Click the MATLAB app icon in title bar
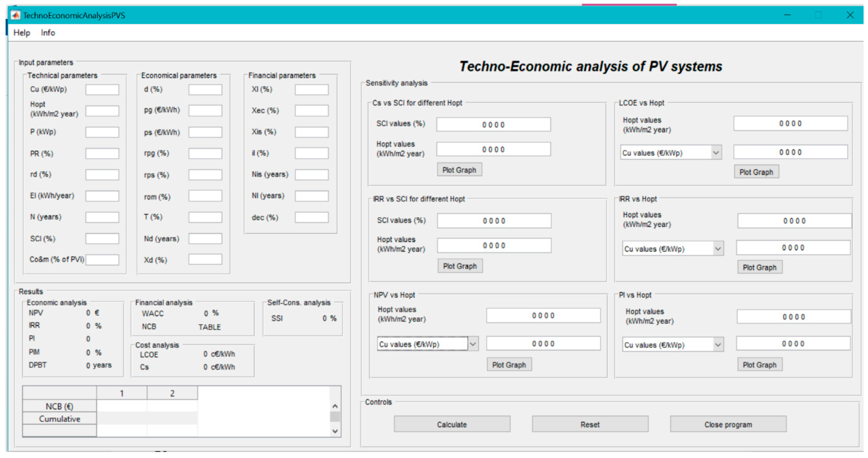Image resolution: width=868 pixels, height=458 pixels. point(16,15)
